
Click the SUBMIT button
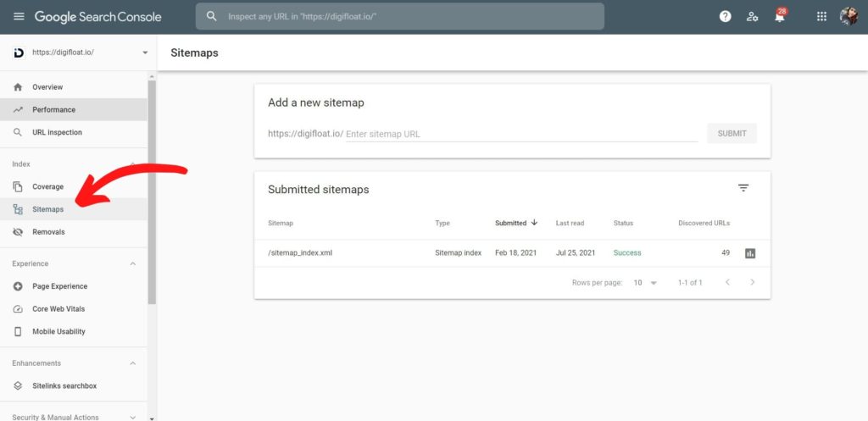732,133
